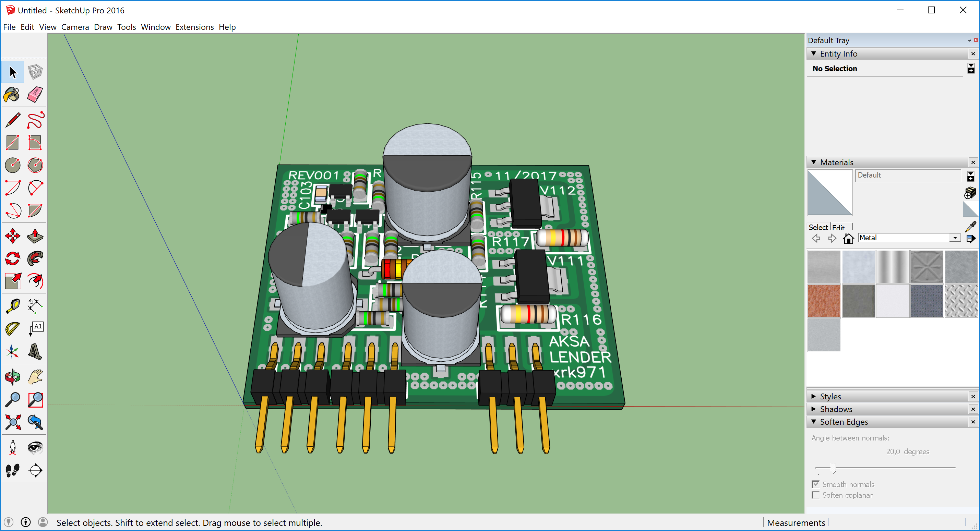Open the Camera menu
The width and height of the screenshot is (980, 531).
pyautogui.click(x=75, y=27)
